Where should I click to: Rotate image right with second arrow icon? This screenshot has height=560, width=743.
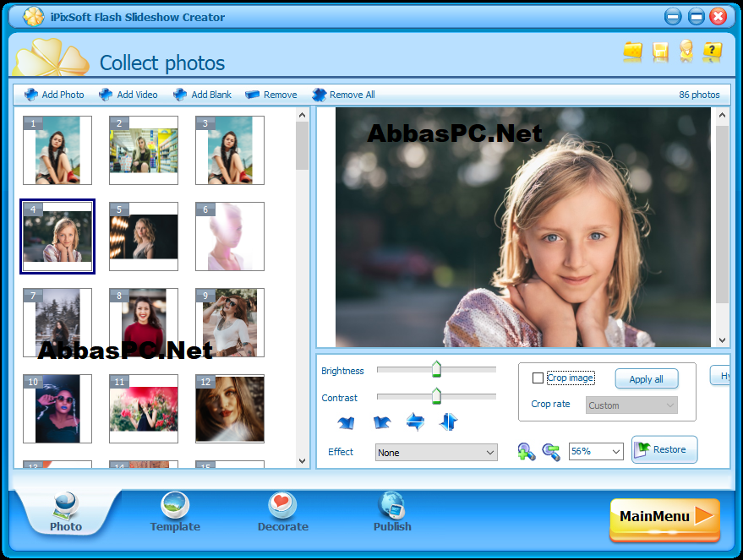pos(381,422)
